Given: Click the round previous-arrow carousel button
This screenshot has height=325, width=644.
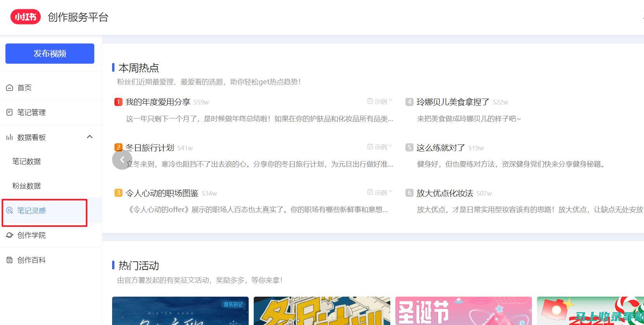Looking at the screenshot, I should [122, 160].
